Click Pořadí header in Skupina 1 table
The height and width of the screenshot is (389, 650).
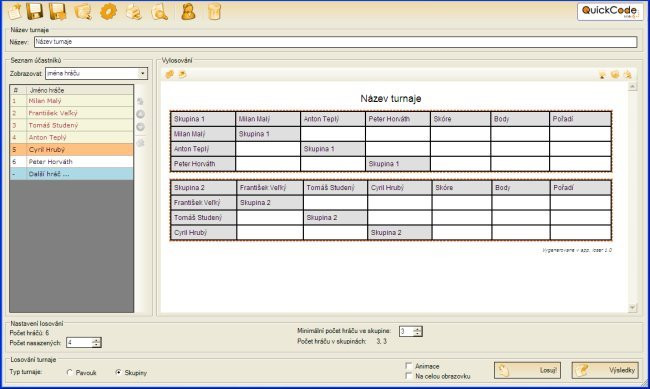point(580,119)
